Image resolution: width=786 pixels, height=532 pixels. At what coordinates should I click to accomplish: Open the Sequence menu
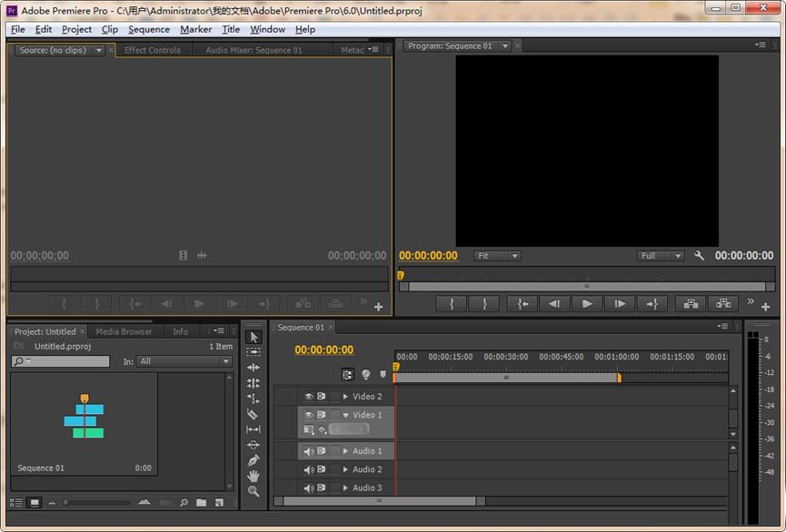tap(149, 29)
